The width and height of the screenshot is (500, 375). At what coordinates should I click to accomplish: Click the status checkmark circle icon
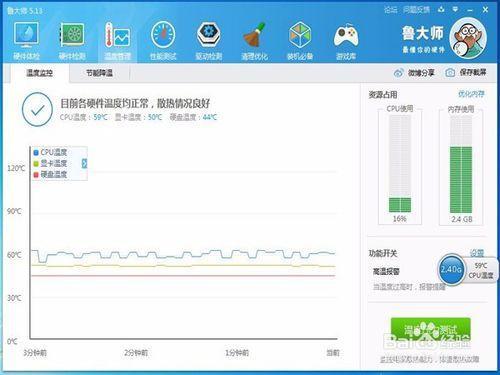point(37,109)
